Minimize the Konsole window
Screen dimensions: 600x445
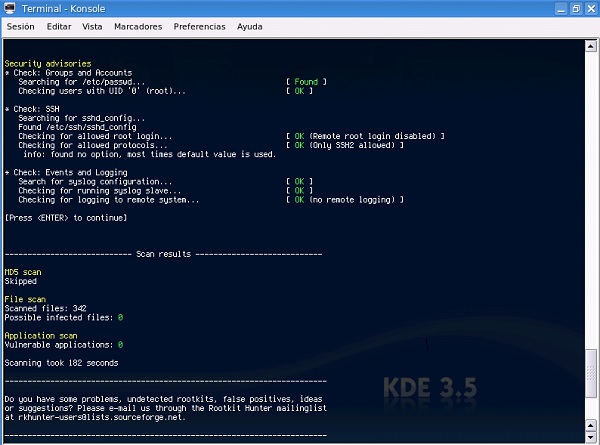pos(561,8)
